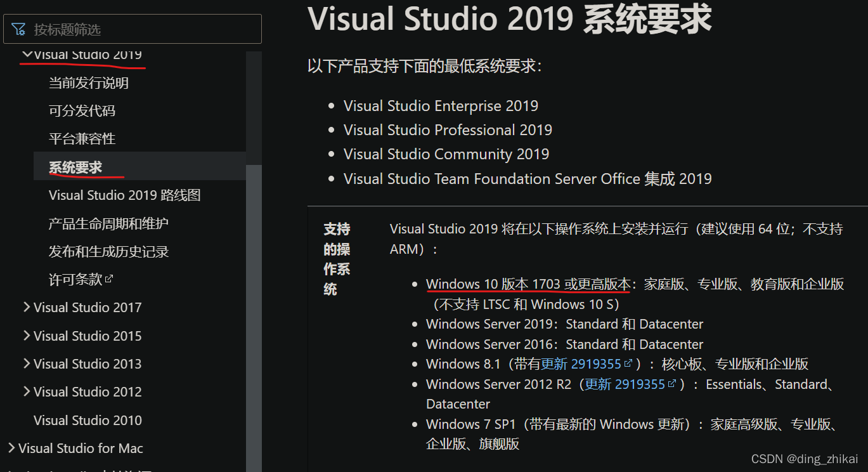Open 产品生命周期和维护 in the sidebar
868x472 pixels.
(108, 223)
